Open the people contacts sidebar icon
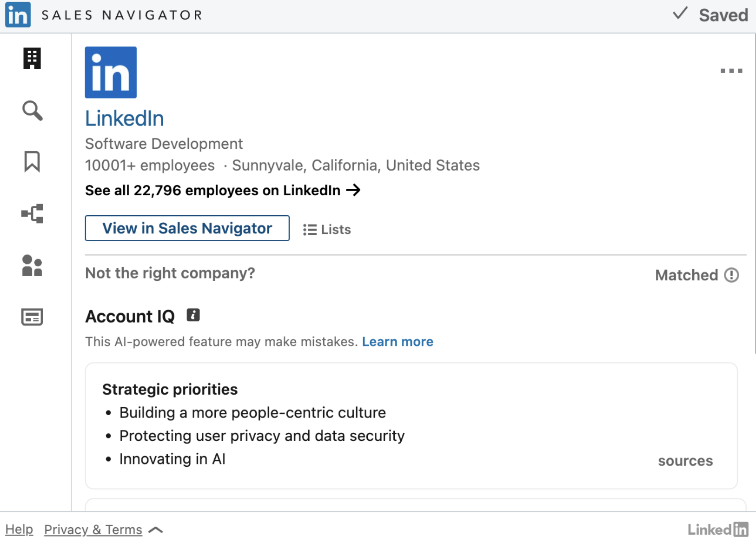Image resolution: width=756 pixels, height=543 pixels. [32, 265]
